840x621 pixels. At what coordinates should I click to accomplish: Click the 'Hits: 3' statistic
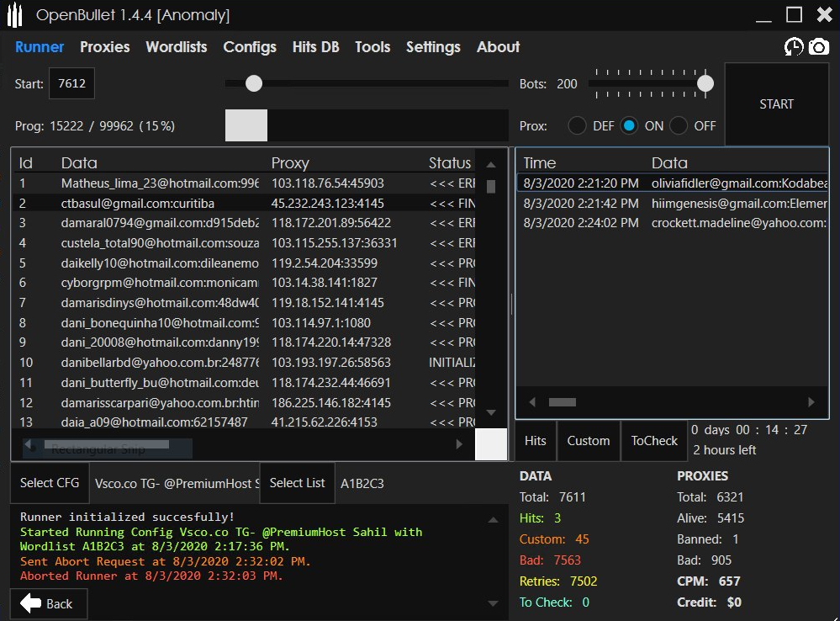click(540, 518)
